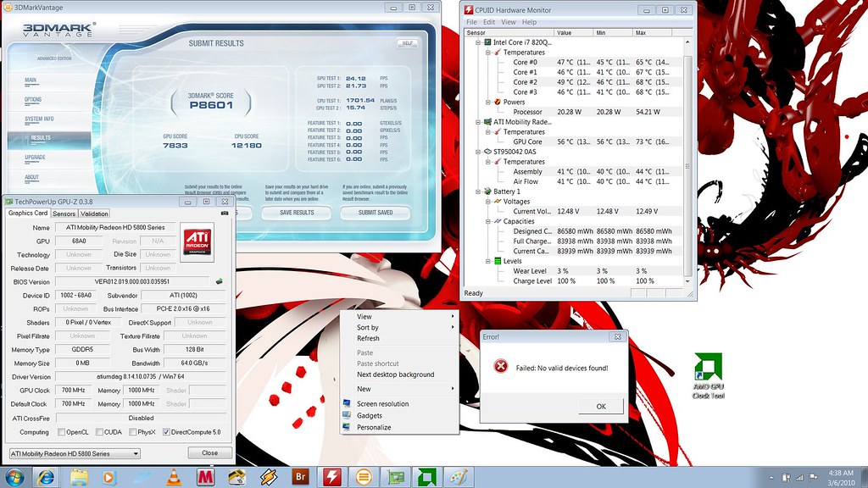Click OK in the Error dialog
The width and height of the screenshot is (868, 488).
click(601, 406)
